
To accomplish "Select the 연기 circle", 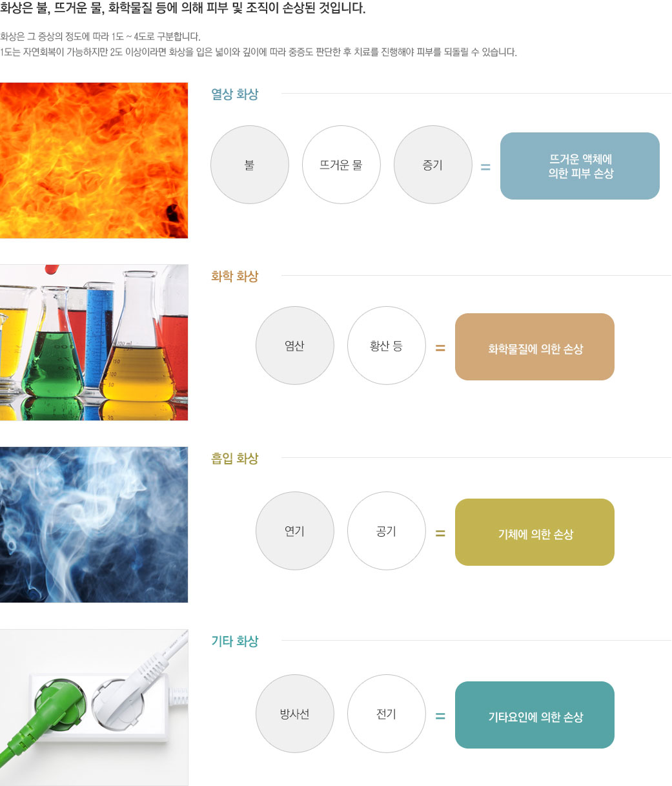I will [295, 531].
